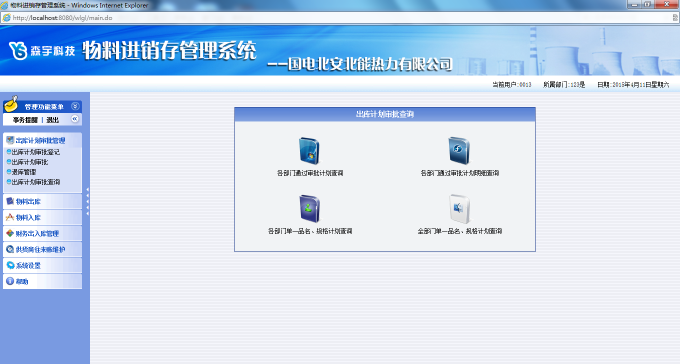Viewport: 680px width, 364px height.
Task: Open 系统设置 menu section
Action: point(42,265)
